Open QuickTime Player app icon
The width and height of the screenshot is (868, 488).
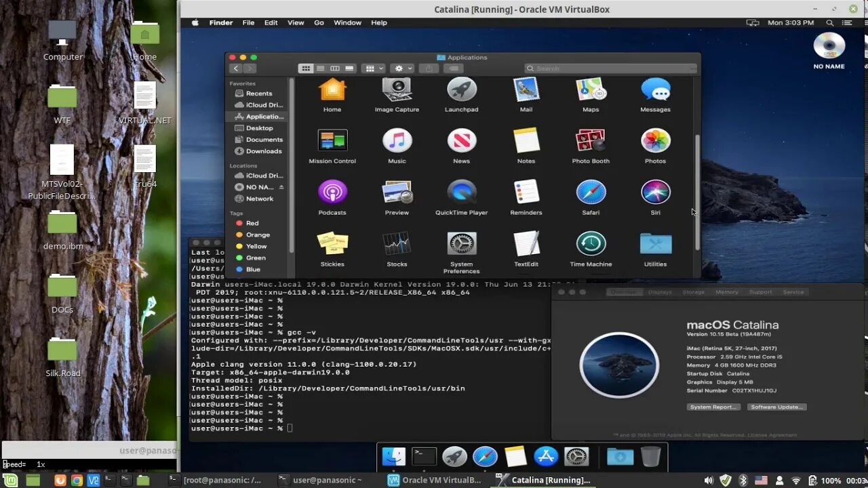click(461, 192)
